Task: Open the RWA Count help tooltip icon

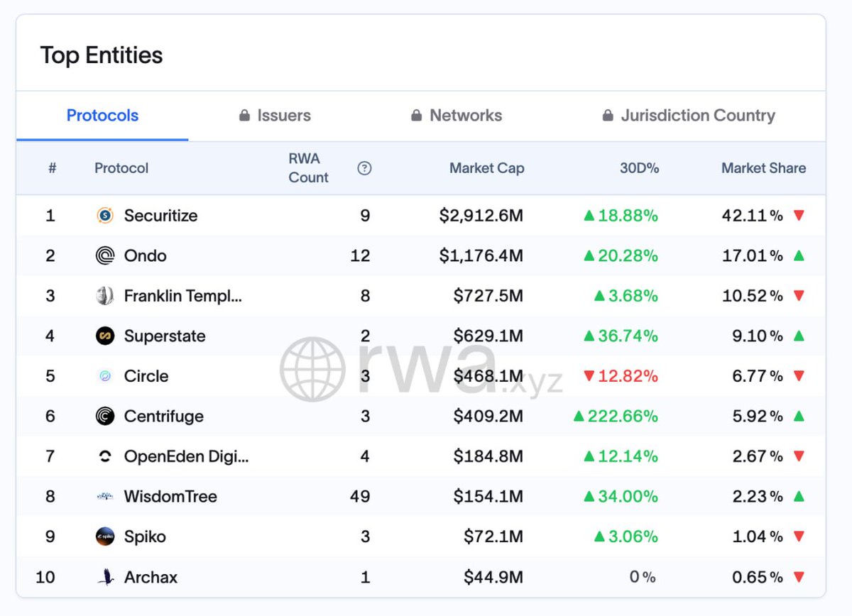Action: pos(364,168)
